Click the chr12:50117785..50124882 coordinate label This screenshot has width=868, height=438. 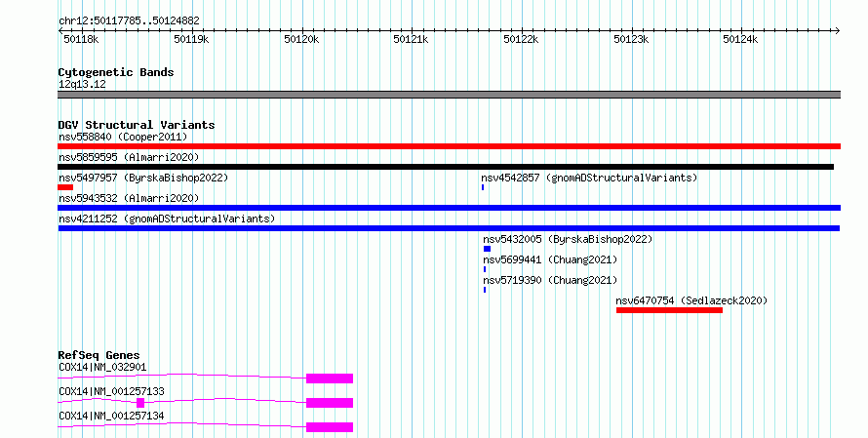pos(129,21)
